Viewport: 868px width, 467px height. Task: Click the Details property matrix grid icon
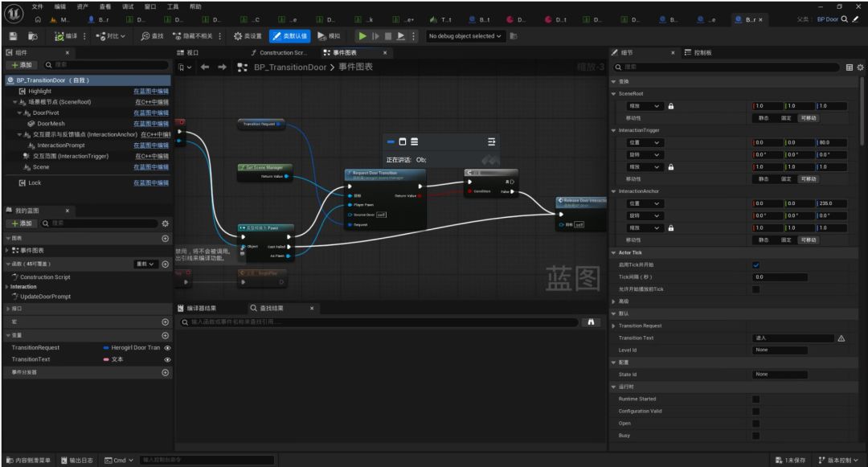pyautogui.click(x=850, y=67)
